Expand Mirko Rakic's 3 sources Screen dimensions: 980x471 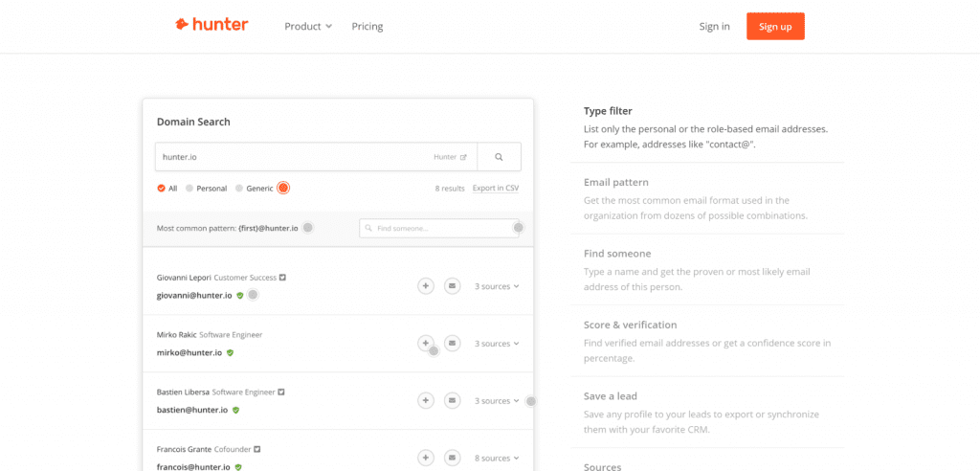(x=497, y=344)
